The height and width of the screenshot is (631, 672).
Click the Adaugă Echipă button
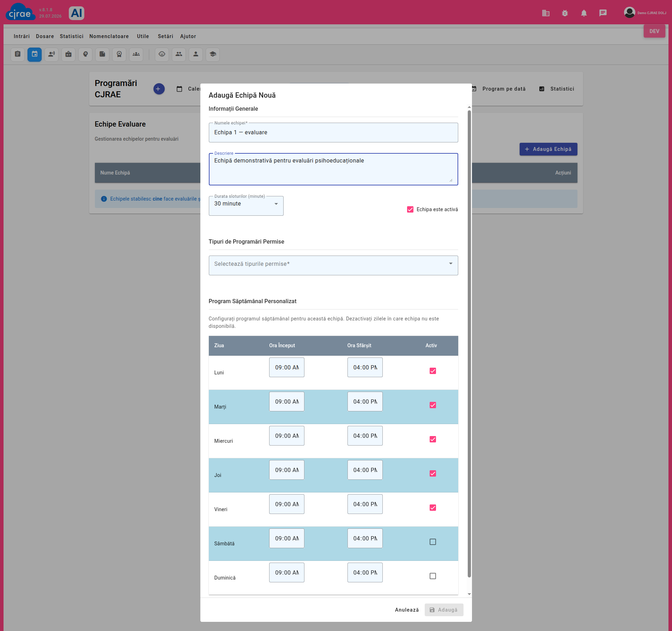tap(548, 149)
